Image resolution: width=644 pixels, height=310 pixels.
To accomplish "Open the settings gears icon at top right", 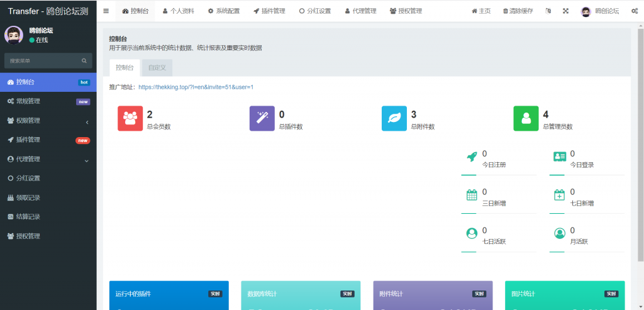I will [634, 11].
